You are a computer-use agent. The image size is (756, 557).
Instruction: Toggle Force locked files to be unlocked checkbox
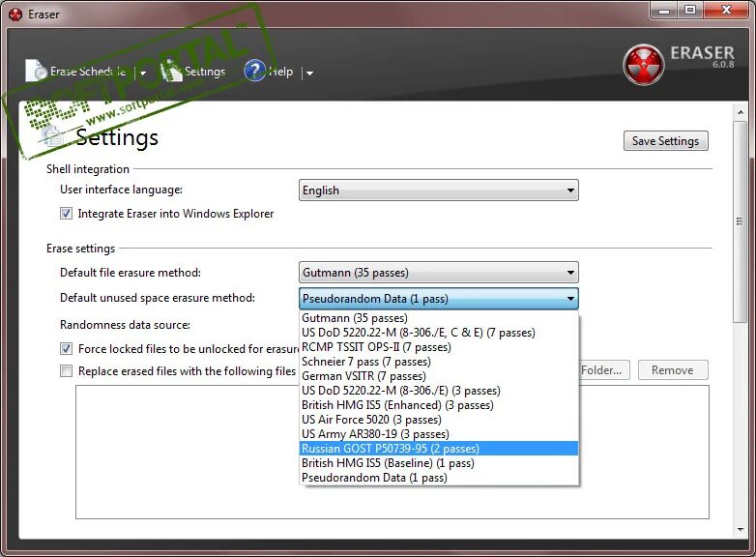tap(66, 349)
